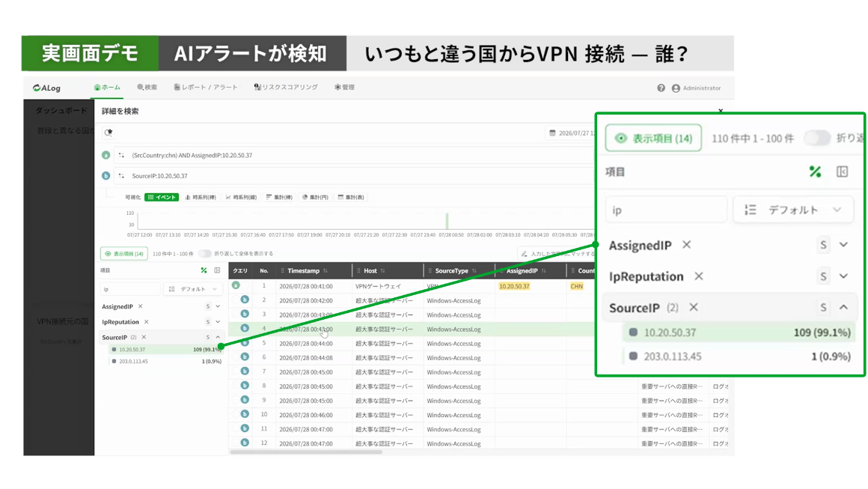Screen dimensions: 868x489
Task: Click the square swatch beside 203.0.113.45 in the enlarged callout
Action: [633, 356]
